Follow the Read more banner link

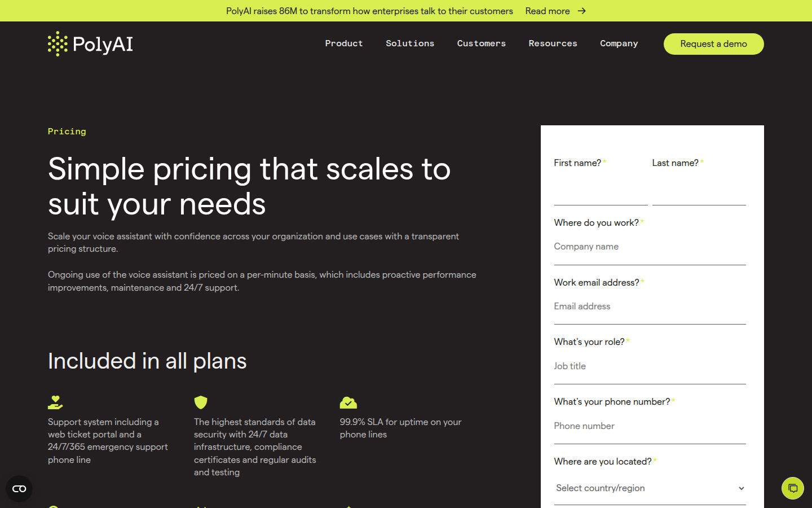coord(548,11)
